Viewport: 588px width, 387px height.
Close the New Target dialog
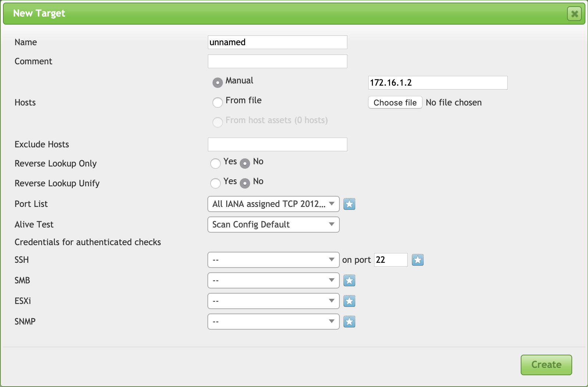coord(574,14)
